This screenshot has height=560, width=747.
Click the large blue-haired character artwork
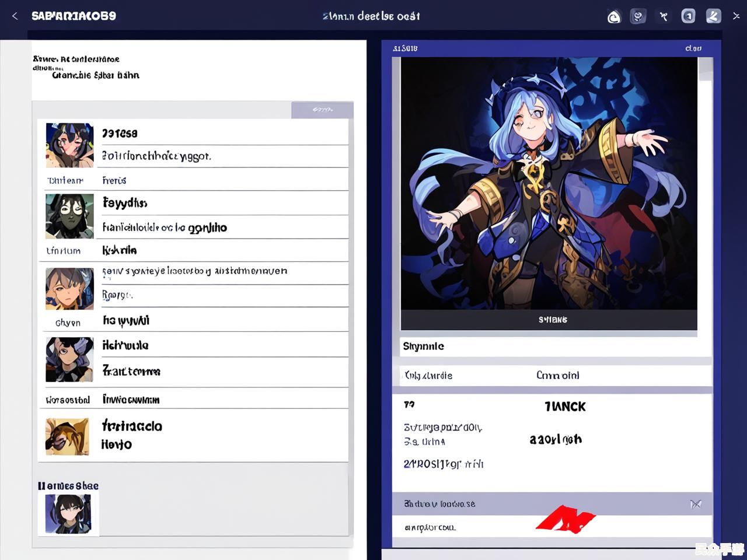[x=549, y=183]
